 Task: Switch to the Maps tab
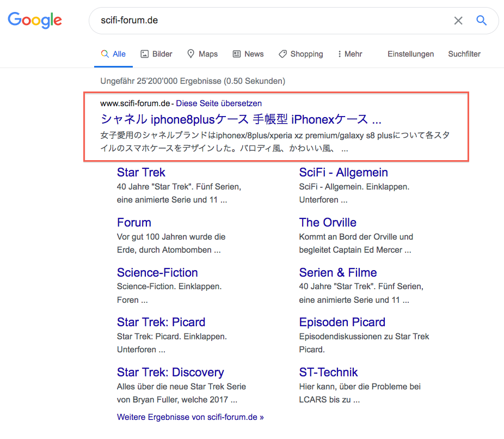coord(202,54)
